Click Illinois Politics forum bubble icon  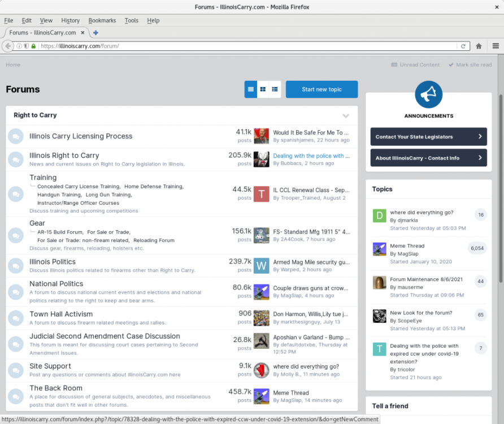point(16,266)
